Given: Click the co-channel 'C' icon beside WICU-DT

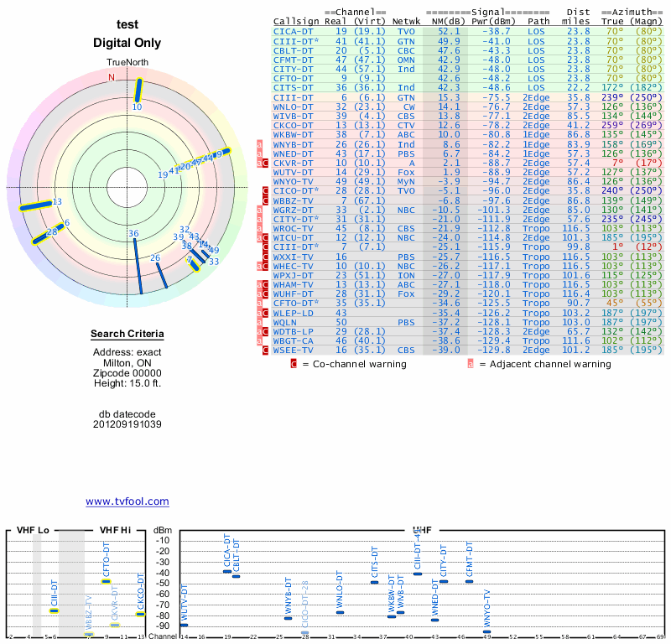Looking at the screenshot, I should (x=265, y=238).
